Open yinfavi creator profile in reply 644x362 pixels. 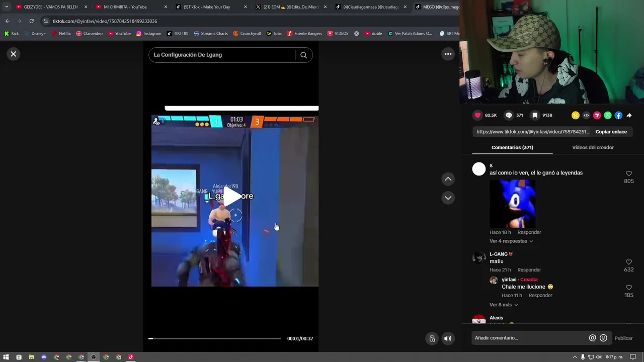(509, 280)
